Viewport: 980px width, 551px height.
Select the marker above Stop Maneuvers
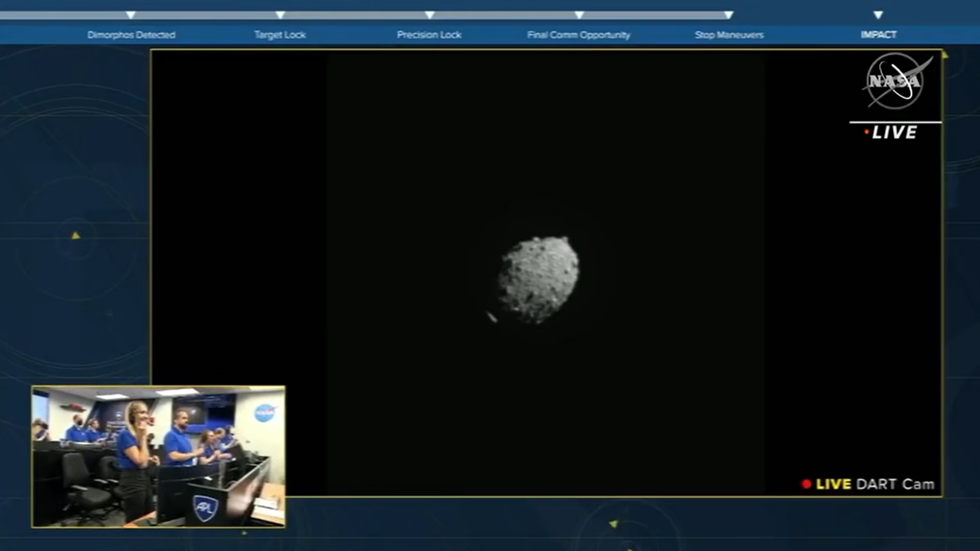[728, 15]
